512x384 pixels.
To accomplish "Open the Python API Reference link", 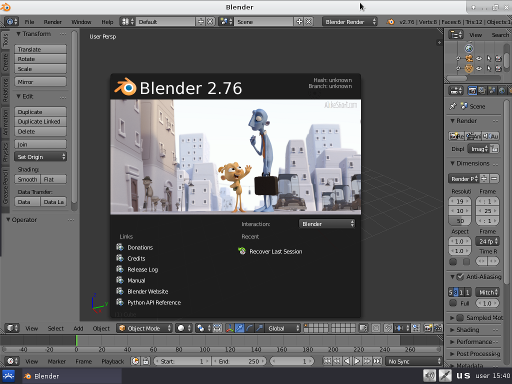I will (154, 302).
